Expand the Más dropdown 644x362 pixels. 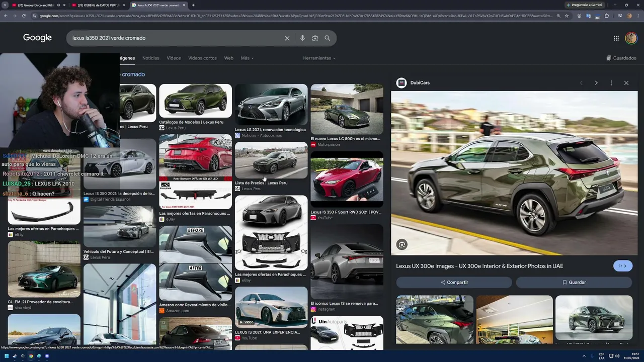click(x=247, y=58)
